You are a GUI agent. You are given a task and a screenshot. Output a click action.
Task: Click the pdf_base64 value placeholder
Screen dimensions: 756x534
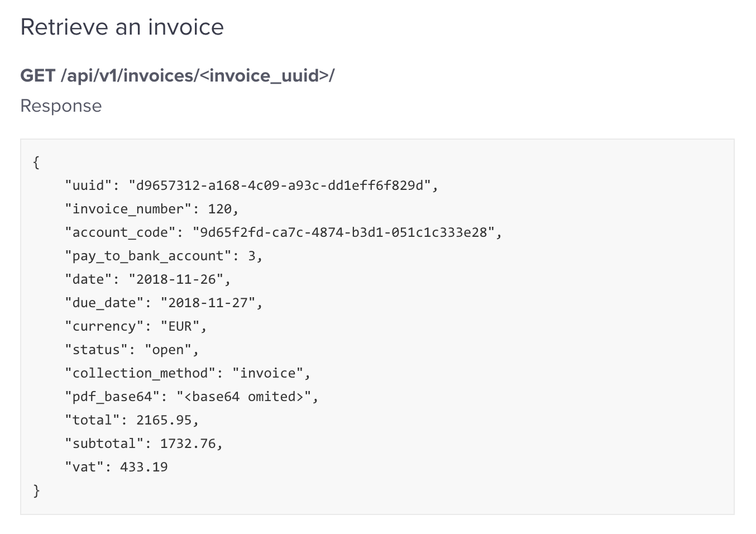point(244,397)
